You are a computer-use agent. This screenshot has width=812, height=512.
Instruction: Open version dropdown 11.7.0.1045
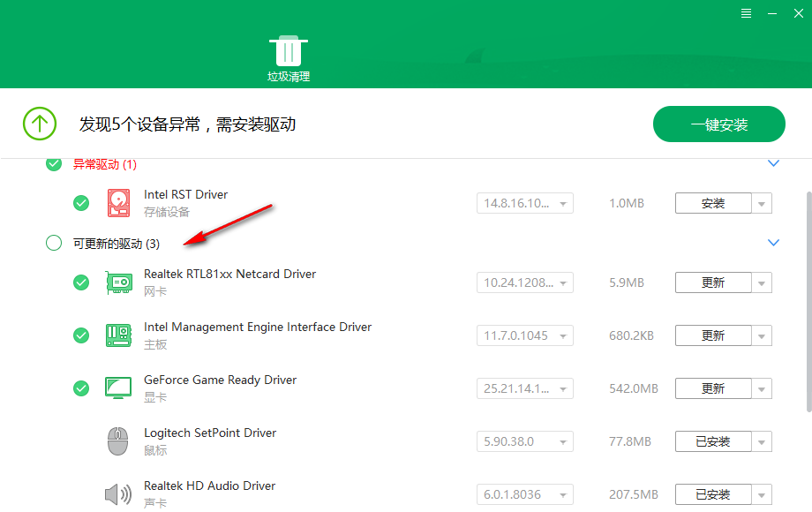click(525, 335)
